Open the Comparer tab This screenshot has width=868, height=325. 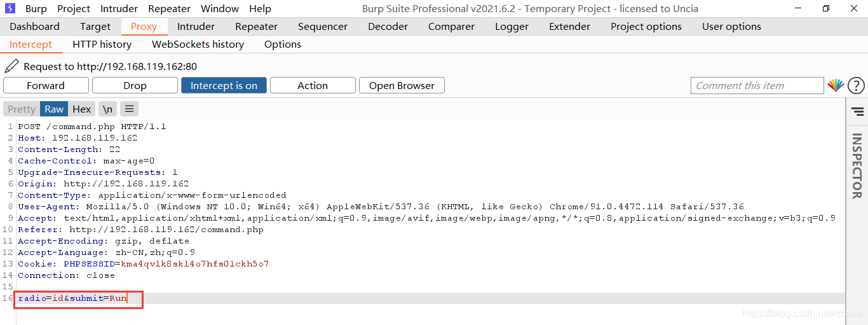pos(451,26)
